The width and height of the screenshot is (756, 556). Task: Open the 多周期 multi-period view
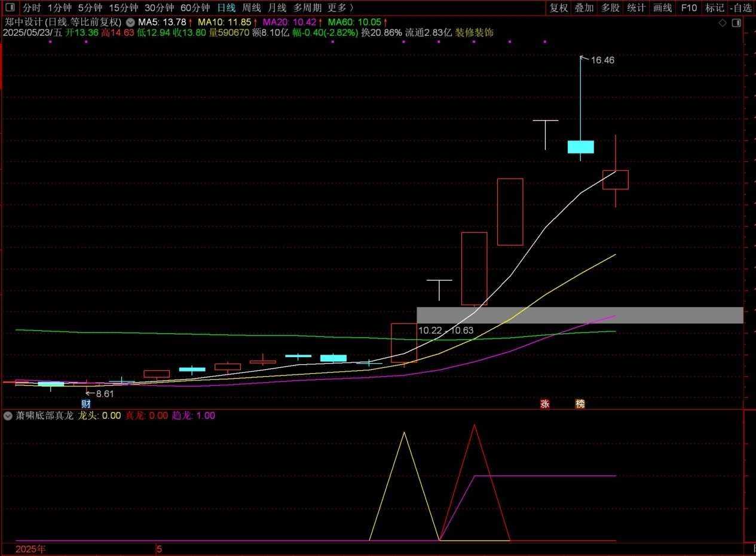click(x=307, y=8)
